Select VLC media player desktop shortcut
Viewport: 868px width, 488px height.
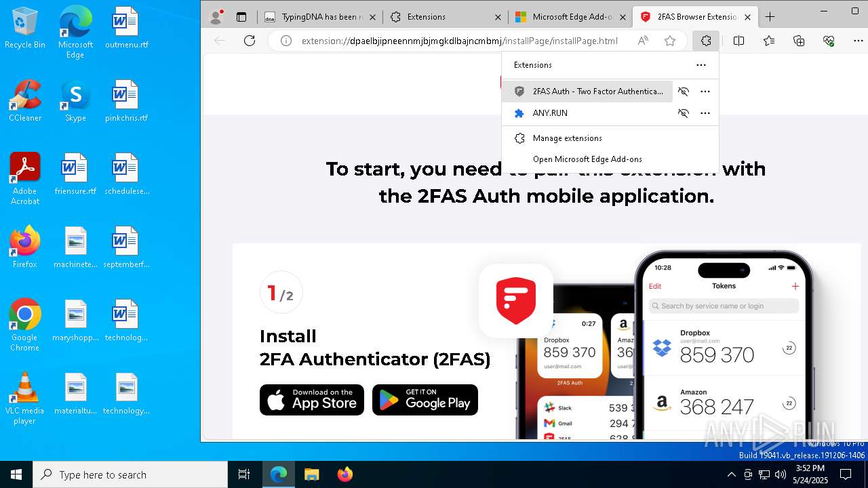coord(25,398)
